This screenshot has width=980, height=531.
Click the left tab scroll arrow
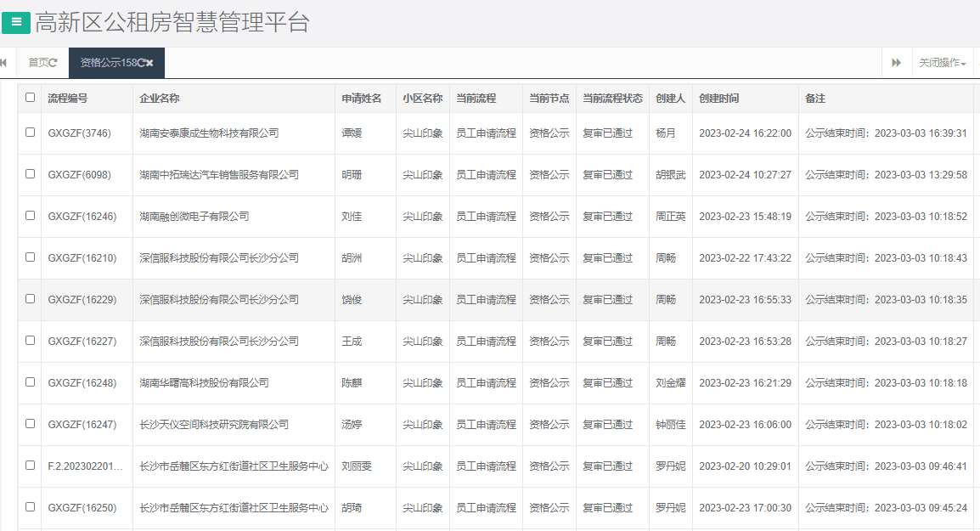tap(4, 62)
